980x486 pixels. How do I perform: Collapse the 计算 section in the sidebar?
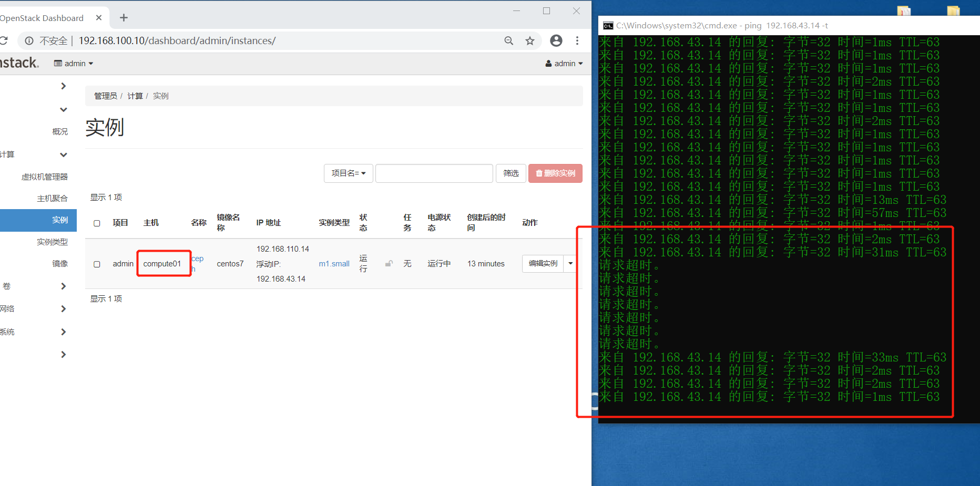pos(63,154)
